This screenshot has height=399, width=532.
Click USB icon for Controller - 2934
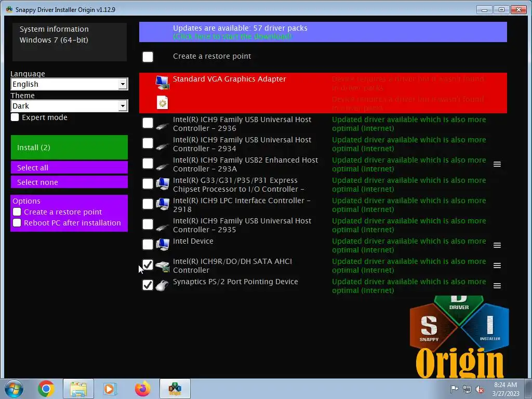pos(162,147)
